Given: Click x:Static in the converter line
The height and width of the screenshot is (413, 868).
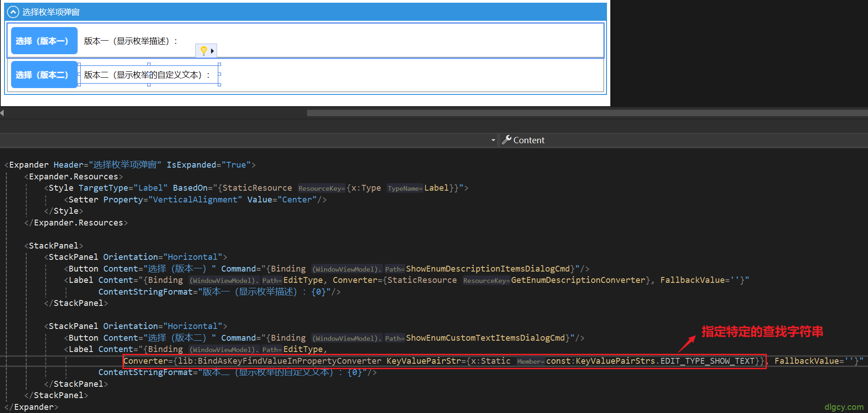Looking at the screenshot, I should (x=490, y=361).
